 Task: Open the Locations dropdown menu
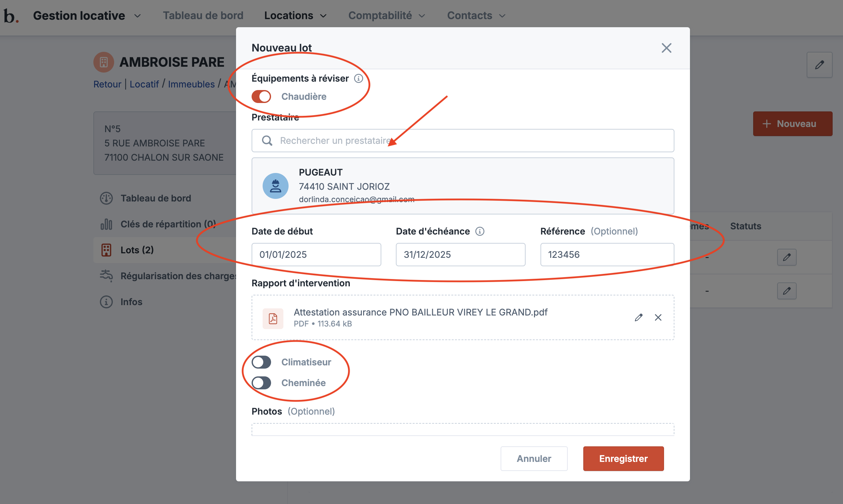[295, 16]
